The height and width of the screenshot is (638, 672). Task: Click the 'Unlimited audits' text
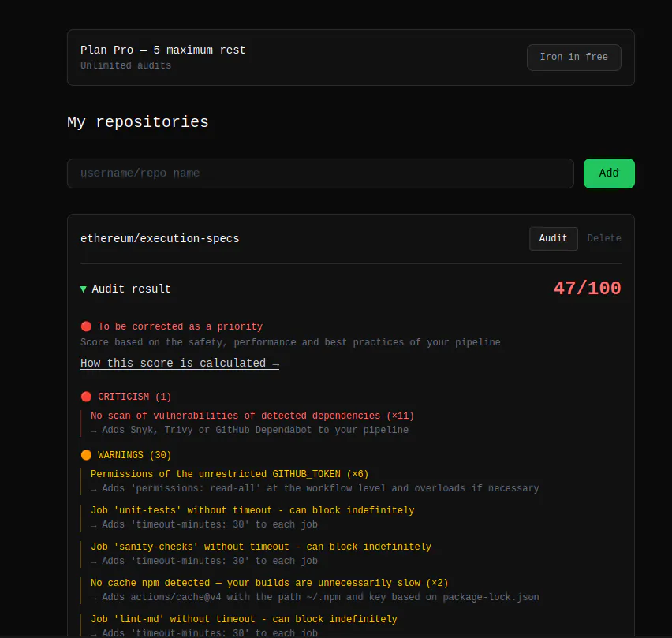point(125,65)
